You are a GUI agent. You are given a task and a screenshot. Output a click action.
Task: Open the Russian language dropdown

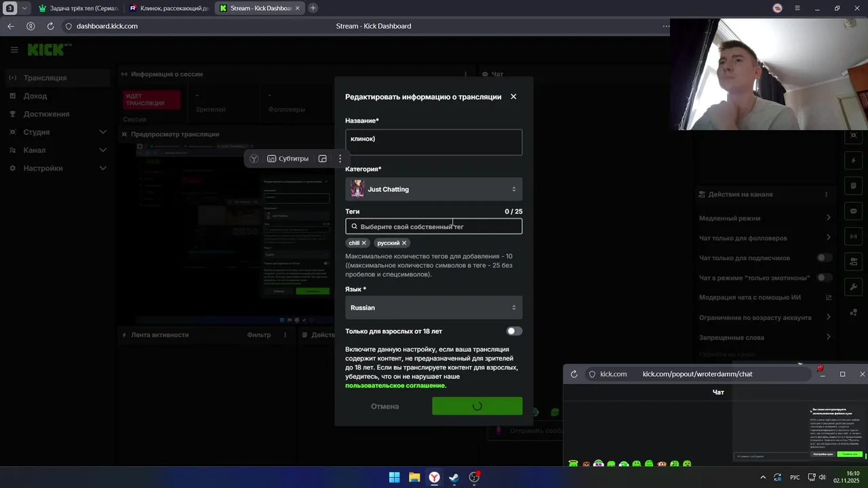click(x=433, y=308)
